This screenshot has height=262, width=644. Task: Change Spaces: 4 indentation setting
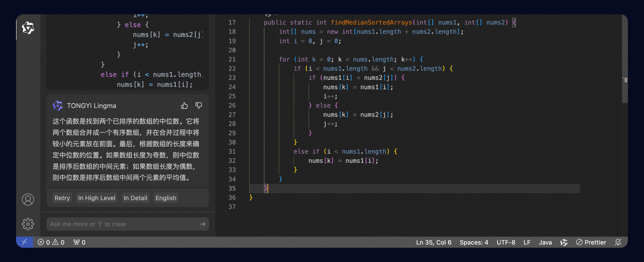point(474,242)
